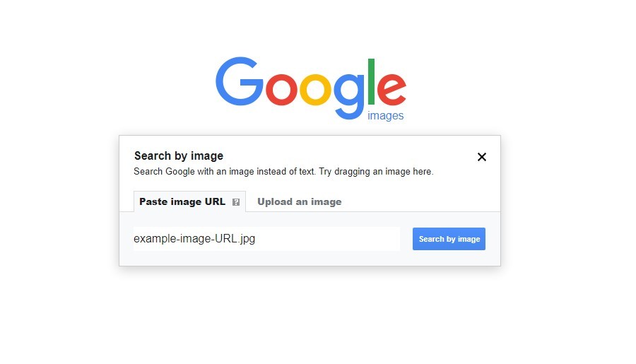Click the blue images label under the logo
The width and height of the screenshot is (636, 364).
point(386,116)
